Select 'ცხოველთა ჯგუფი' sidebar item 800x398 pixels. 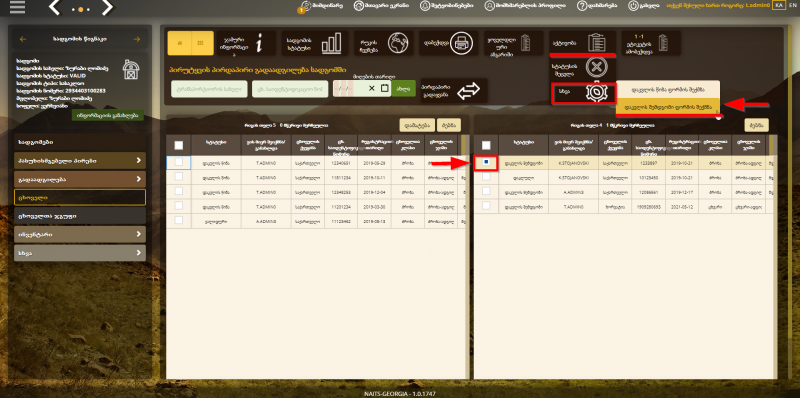pyautogui.click(x=80, y=216)
